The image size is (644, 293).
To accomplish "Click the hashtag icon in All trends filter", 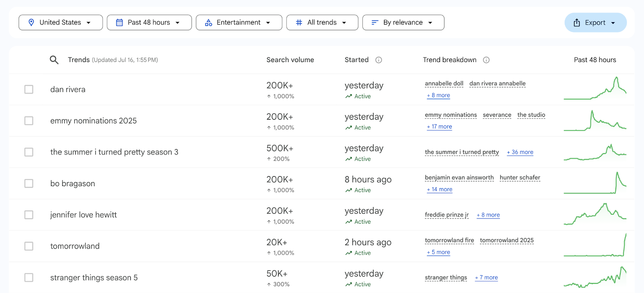I will (299, 23).
